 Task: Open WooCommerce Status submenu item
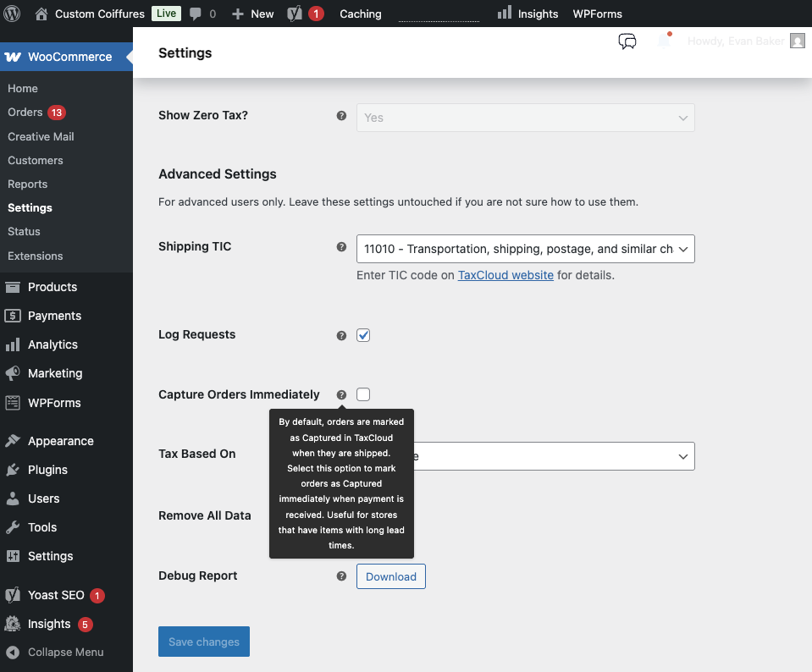24,231
